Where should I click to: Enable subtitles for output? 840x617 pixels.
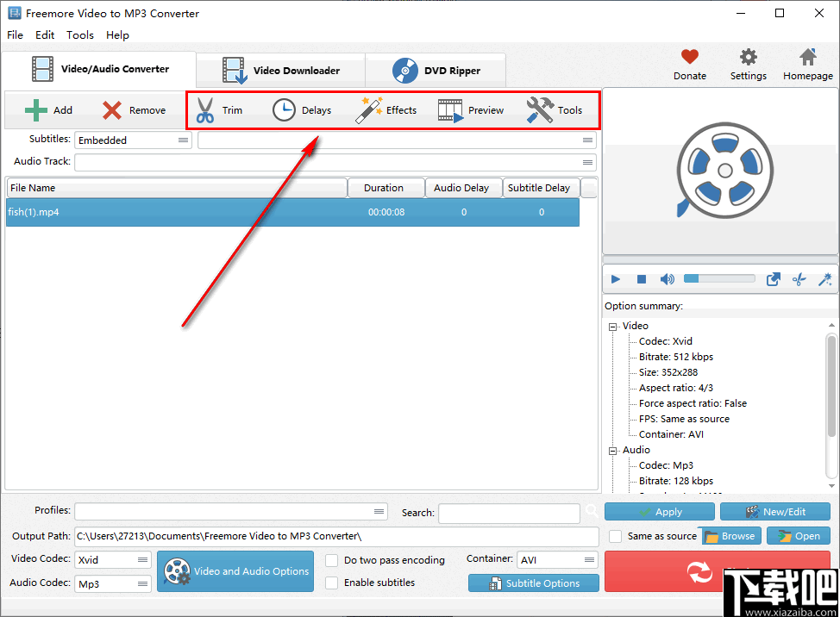331,583
